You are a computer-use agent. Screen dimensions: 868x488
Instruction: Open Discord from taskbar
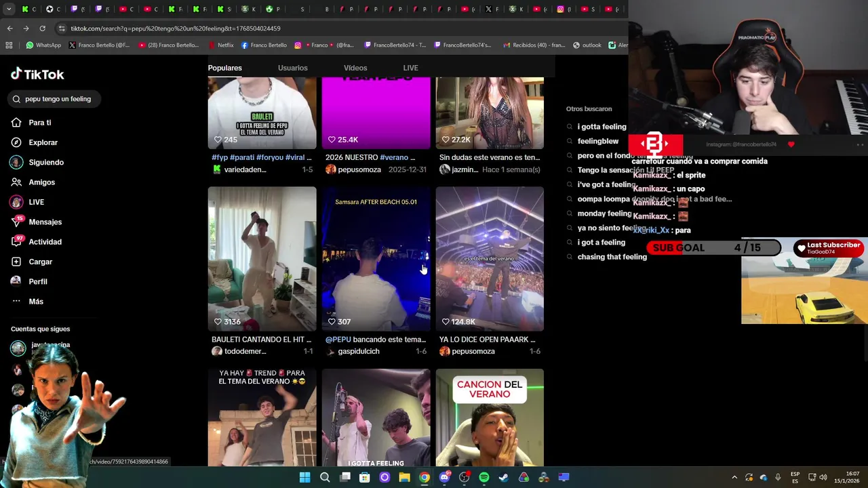point(444,477)
